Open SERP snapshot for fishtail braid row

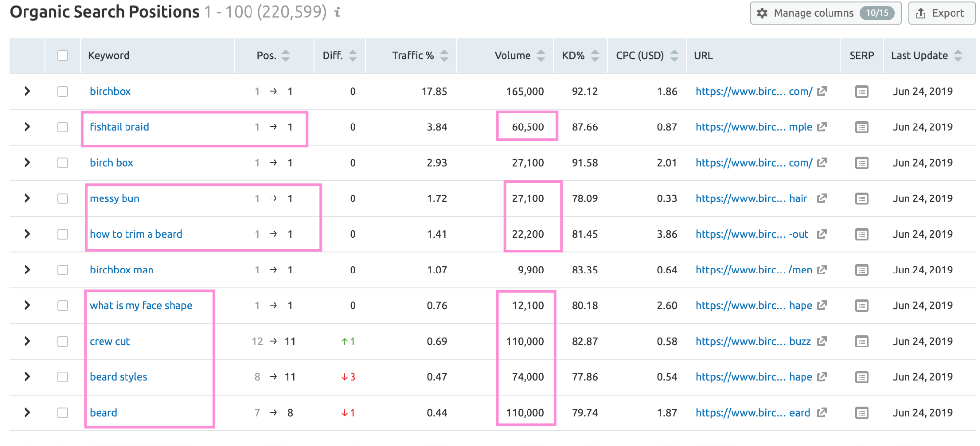pyautogui.click(x=861, y=127)
